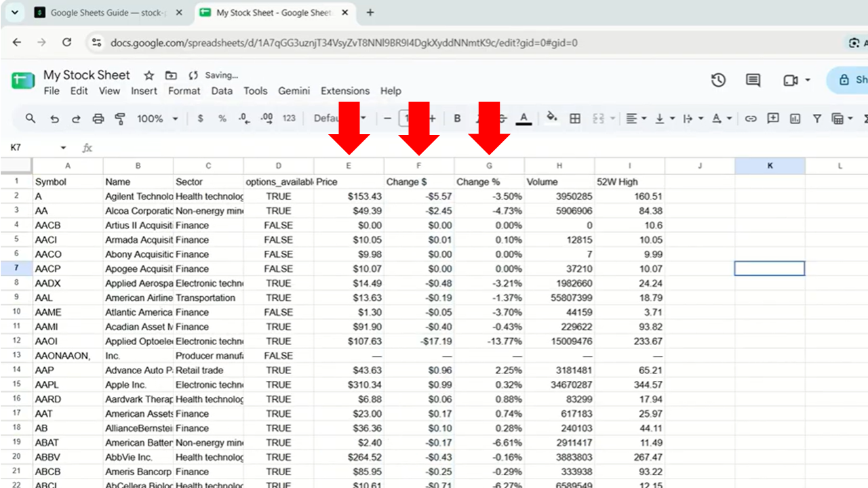Open the text color picker
Screen dimensions: 868x488
click(x=524, y=119)
